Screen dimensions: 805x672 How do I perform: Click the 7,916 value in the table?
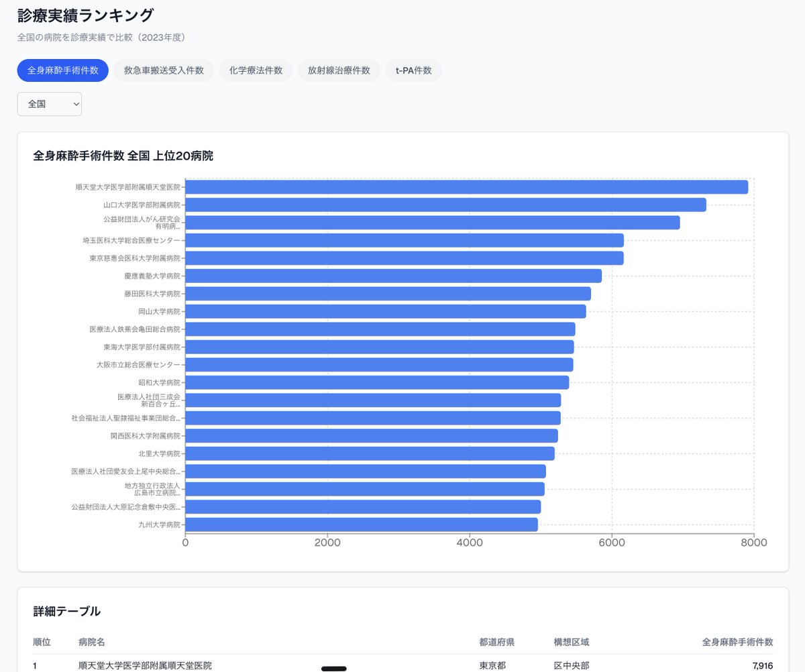[x=763, y=665]
